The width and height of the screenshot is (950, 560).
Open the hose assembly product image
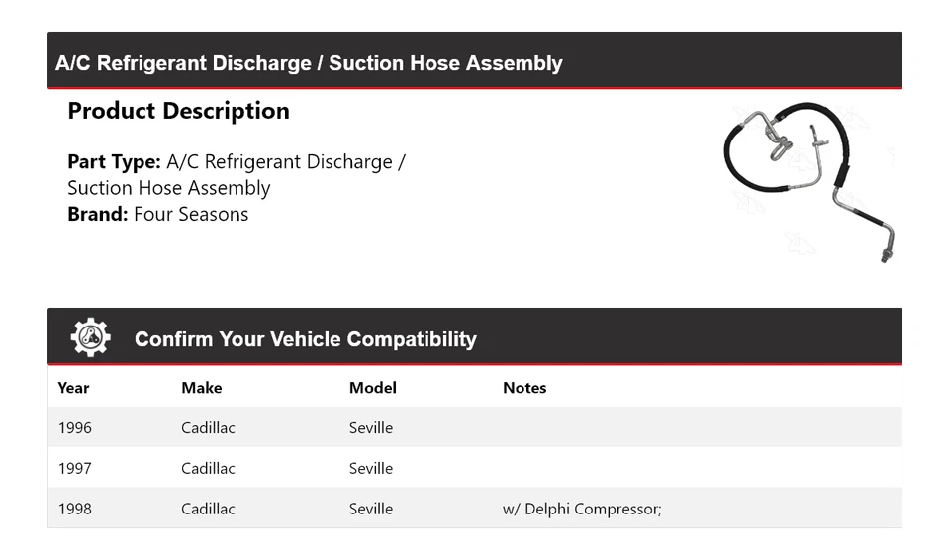[808, 181]
